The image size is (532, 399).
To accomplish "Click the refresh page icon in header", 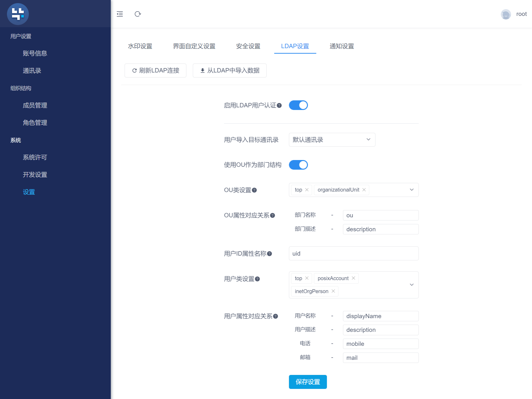I will [x=138, y=14].
